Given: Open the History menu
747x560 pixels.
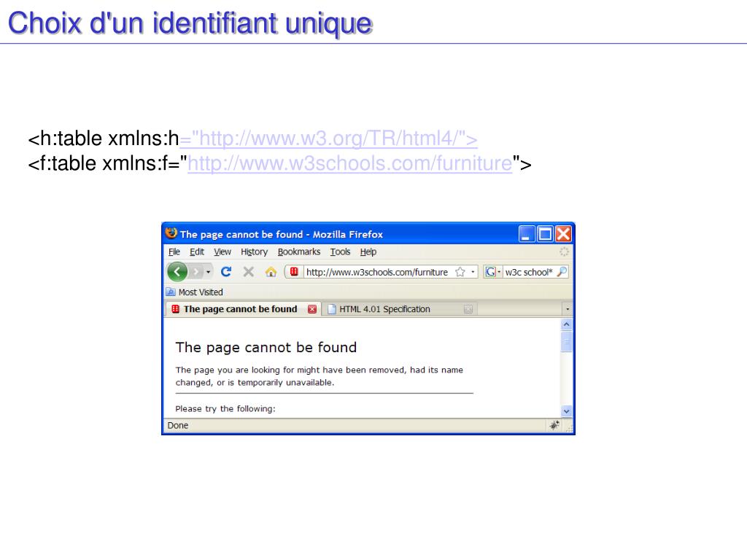Looking at the screenshot, I should 254,252.
